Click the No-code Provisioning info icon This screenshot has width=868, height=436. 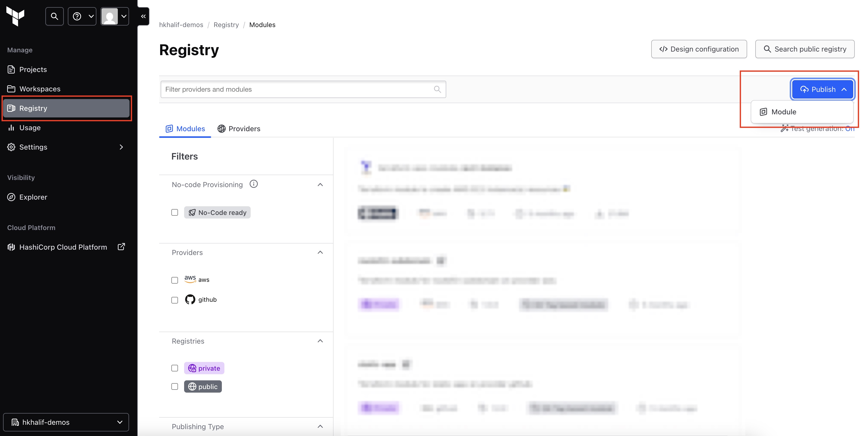[x=253, y=184]
